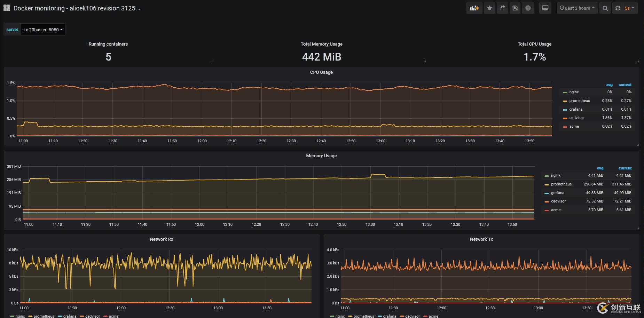Viewport: 644px width, 318px height.
Task: Open the Last 3 hours time picker
Action: pyautogui.click(x=577, y=8)
